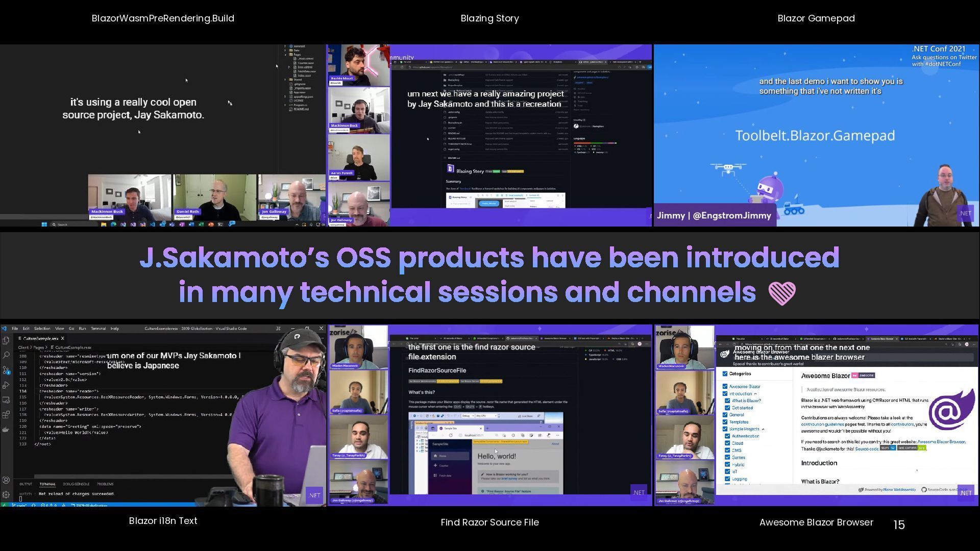Screen dimensions: 980x551
Task: Click the purple heart icon after 'channels'
Action: pyautogui.click(x=781, y=293)
